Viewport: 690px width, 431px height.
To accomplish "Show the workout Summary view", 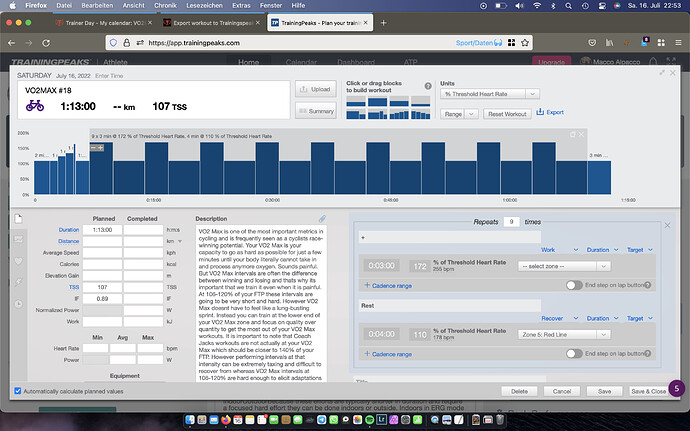I will tap(316, 111).
